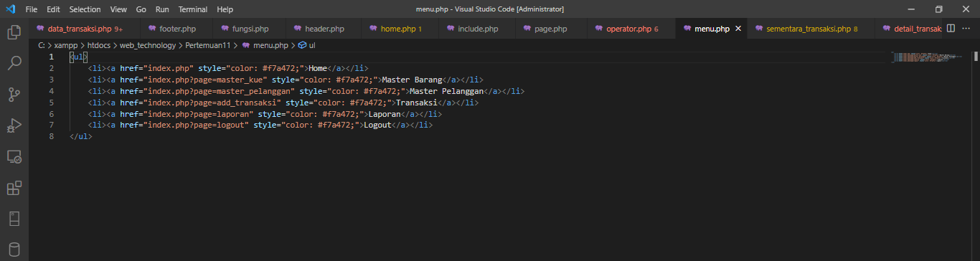Open the Search view icon
Image resolution: width=980 pixels, height=261 pixels.
pyautogui.click(x=14, y=63)
